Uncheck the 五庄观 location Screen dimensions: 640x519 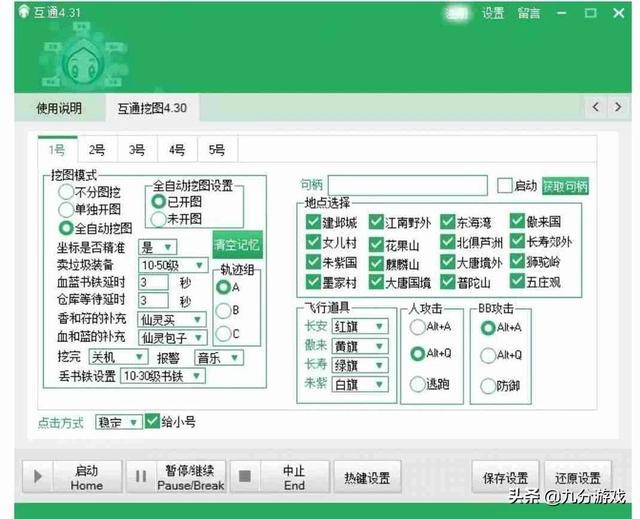[517, 281]
